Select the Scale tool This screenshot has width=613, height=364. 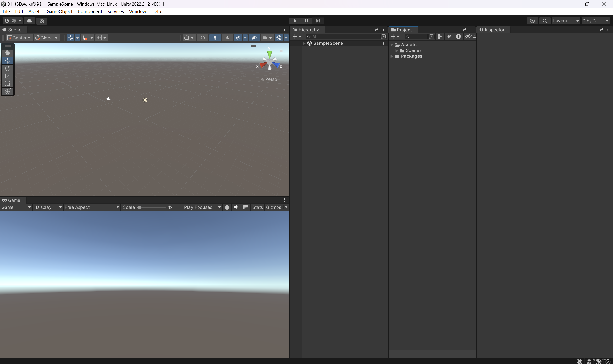[x=8, y=76]
